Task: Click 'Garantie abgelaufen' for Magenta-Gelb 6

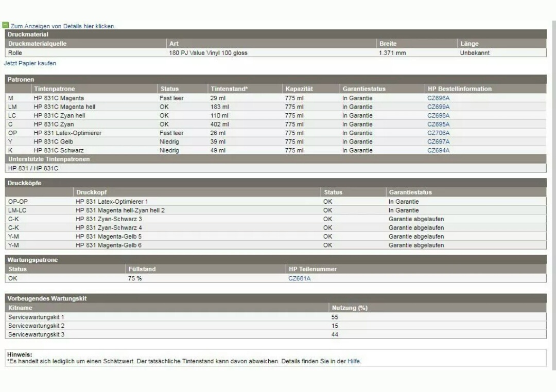Action: (416, 245)
